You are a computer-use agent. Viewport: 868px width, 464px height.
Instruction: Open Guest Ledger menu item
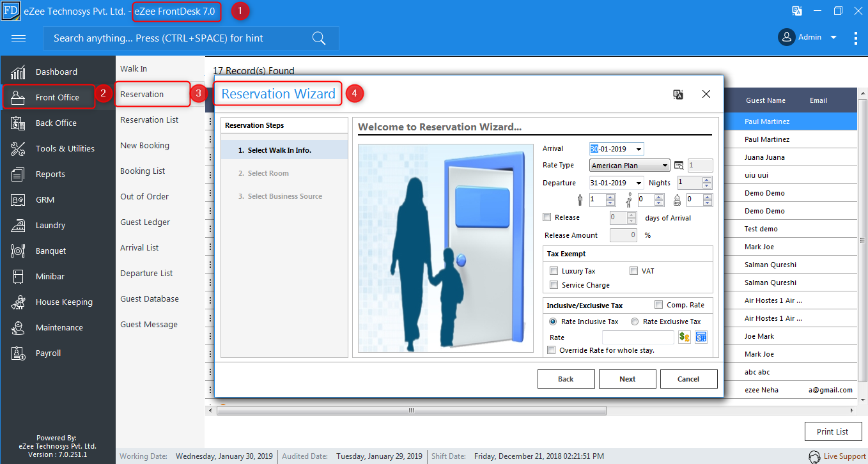tap(145, 222)
